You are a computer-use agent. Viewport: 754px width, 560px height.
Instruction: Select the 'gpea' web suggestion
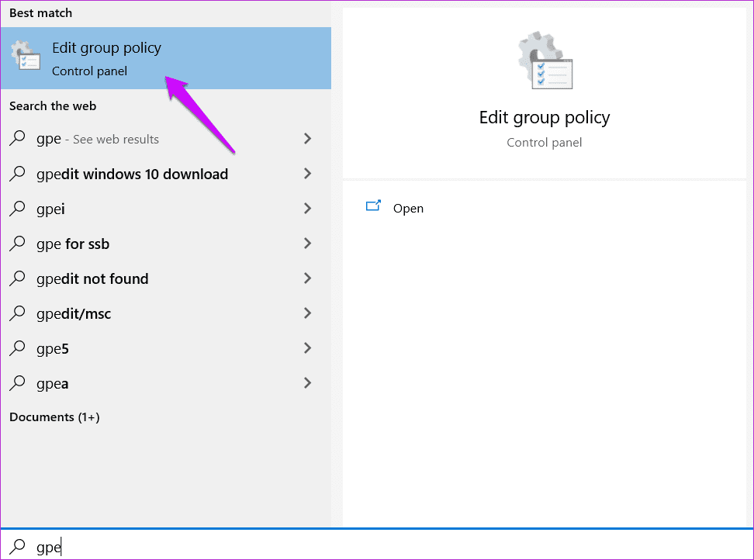click(x=165, y=383)
